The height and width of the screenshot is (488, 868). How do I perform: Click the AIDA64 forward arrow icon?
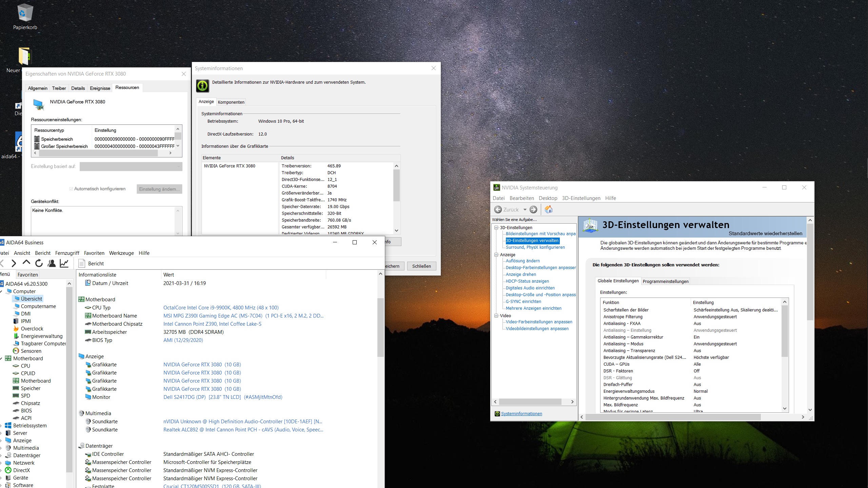pyautogui.click(x=14, y=263)
